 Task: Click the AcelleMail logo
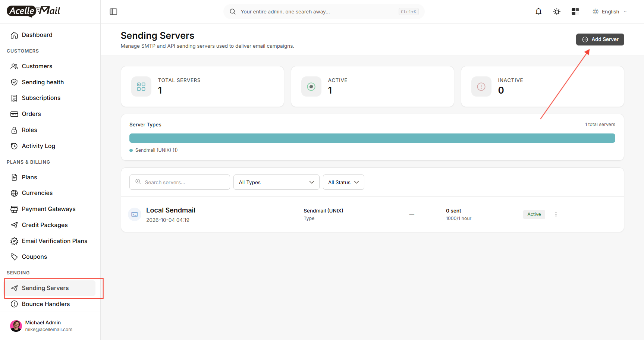(34, 11)
